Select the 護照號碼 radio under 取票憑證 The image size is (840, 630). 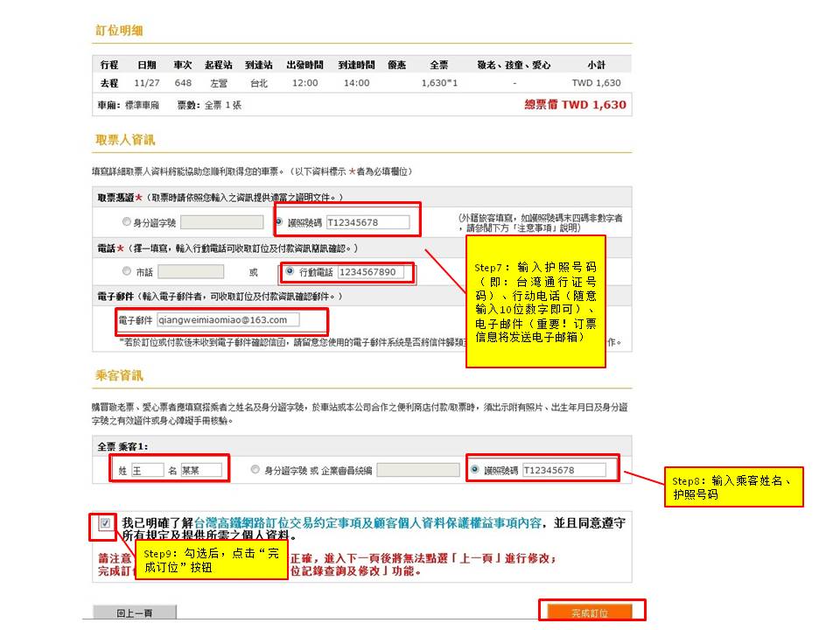pyautogui.click(x=280, y=222)
